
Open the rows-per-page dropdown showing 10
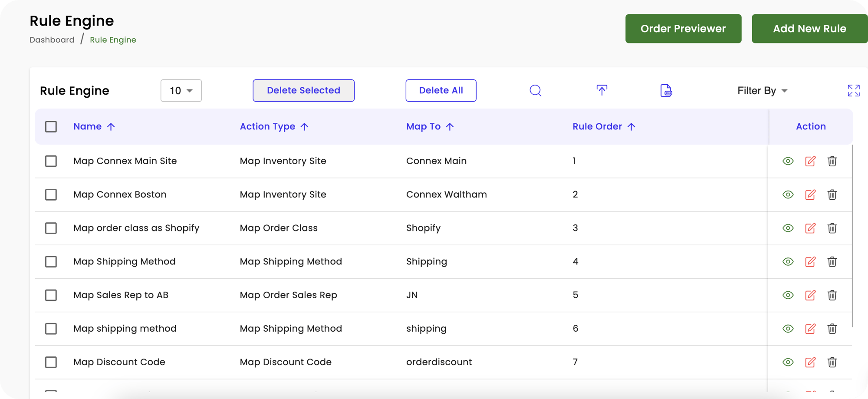(181, 90)
